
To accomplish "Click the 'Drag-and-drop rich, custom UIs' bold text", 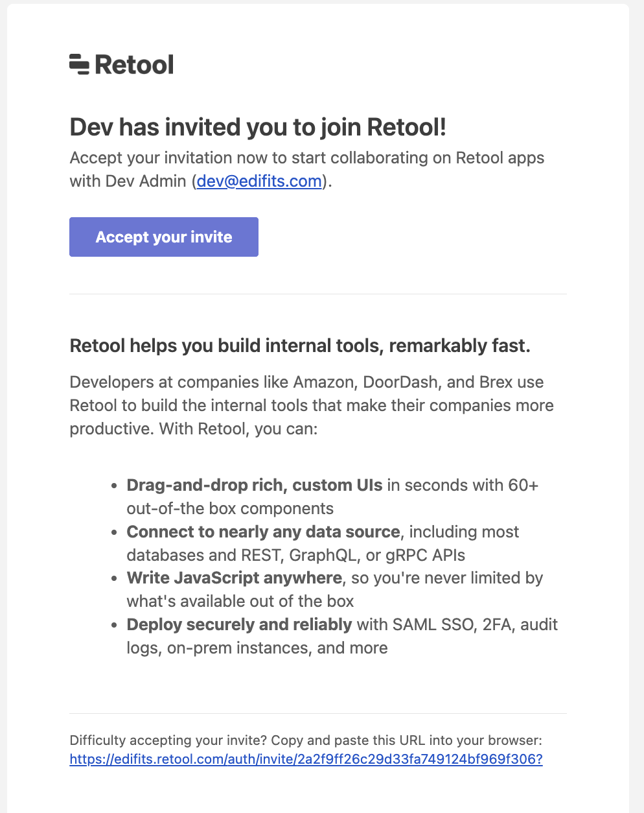I will tap(255, 485).
